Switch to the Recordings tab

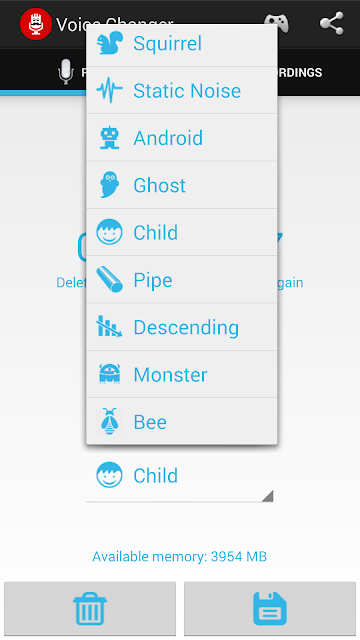[300, 72]
